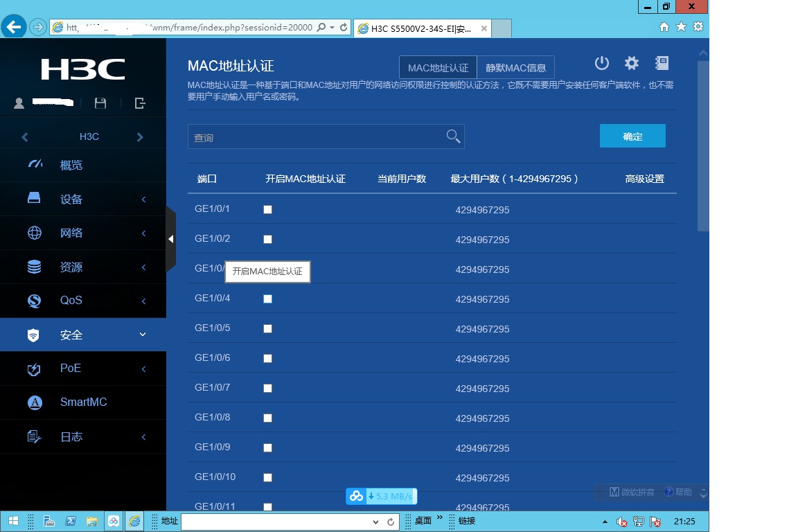Enable MAC authentication on GE1/0/2
This screenshot has width=798, height=532.
tap(267, 239)
